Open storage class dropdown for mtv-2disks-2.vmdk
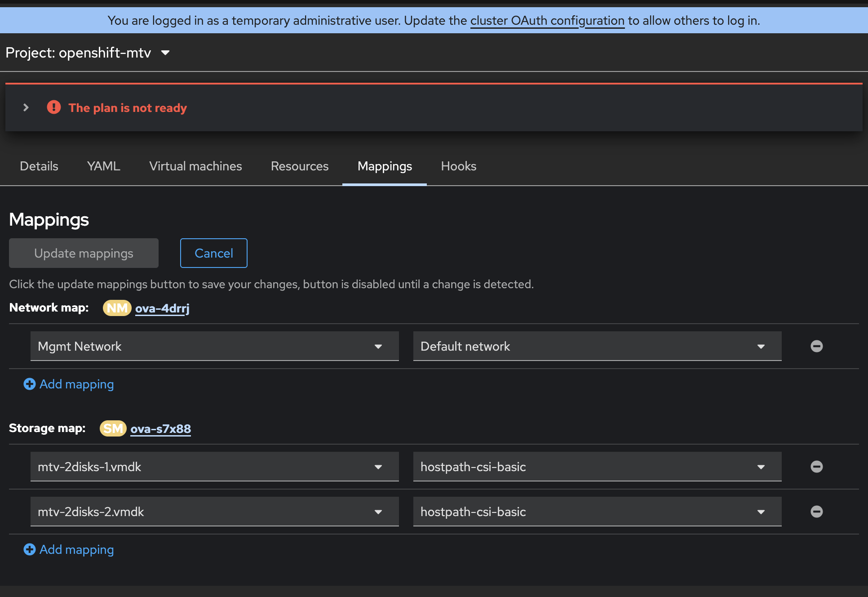 597,512
